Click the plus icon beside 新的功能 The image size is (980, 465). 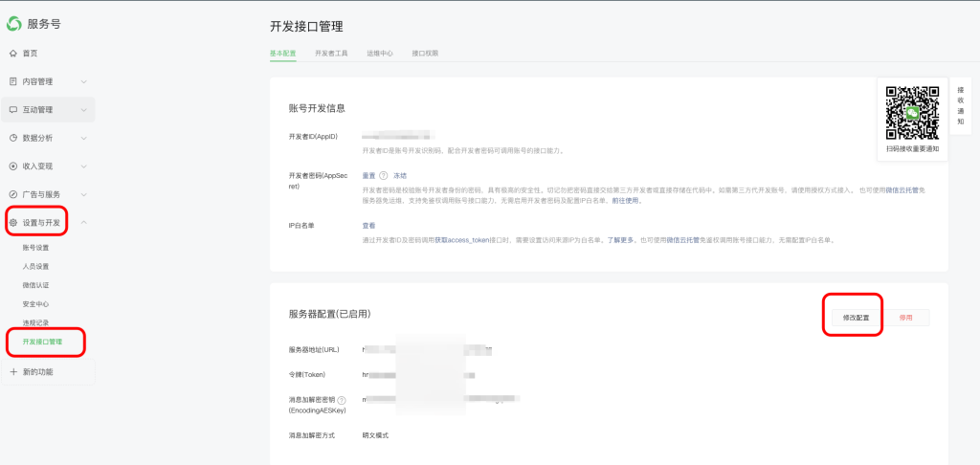(13, 371)
